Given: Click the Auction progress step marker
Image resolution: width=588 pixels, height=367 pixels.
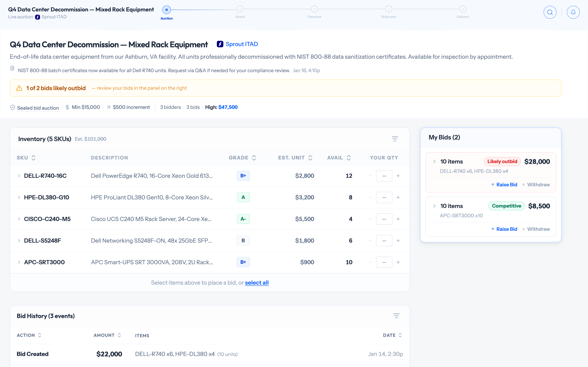Looking at the screenshot, I should [x=166, y=10].
